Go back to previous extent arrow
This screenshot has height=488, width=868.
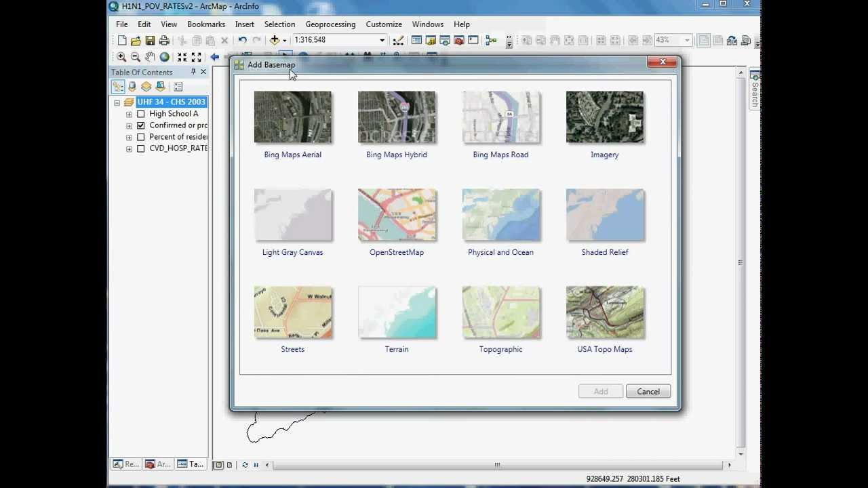click(x=215, y=57)
